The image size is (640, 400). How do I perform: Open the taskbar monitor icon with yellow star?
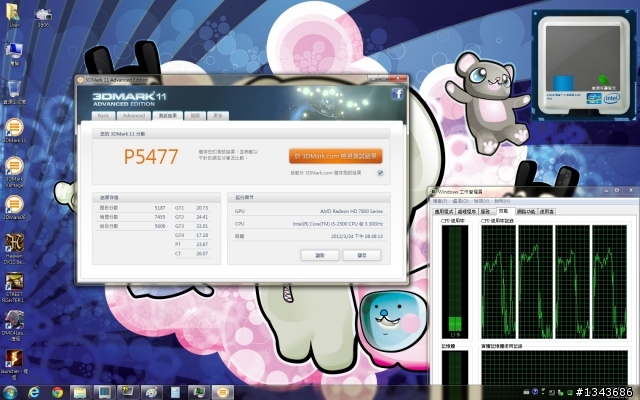(128, 393)
